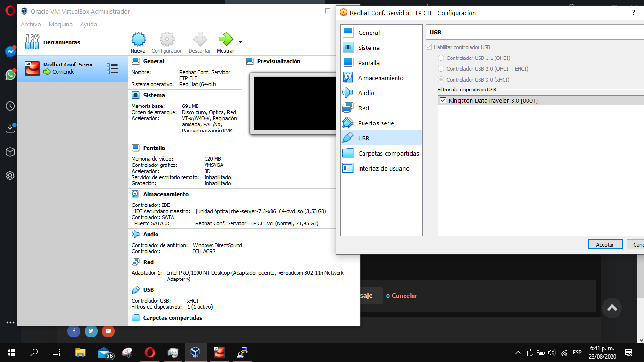Image resolution: width=644 pixels, height=362 pixels.
Task: Open Almacenamiento category in the Configuración dialog
Action: (381, 78)
